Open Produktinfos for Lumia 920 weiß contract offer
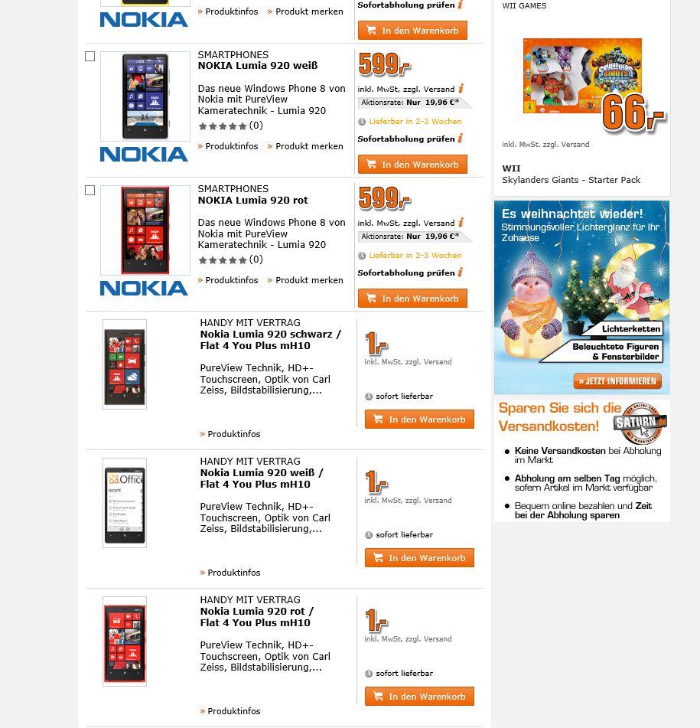Image resolution: width=700 pixels, height=728 pixels. (230, 573)
